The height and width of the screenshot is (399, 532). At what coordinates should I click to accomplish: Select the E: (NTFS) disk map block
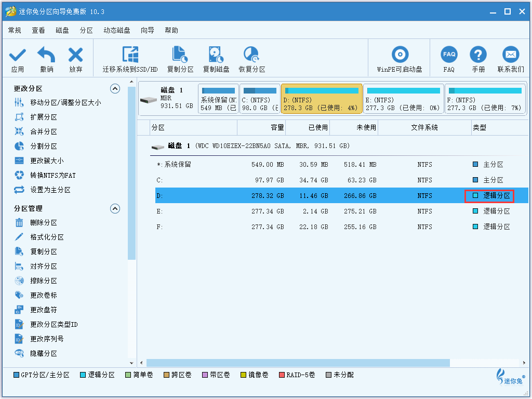tap(403, 99)
